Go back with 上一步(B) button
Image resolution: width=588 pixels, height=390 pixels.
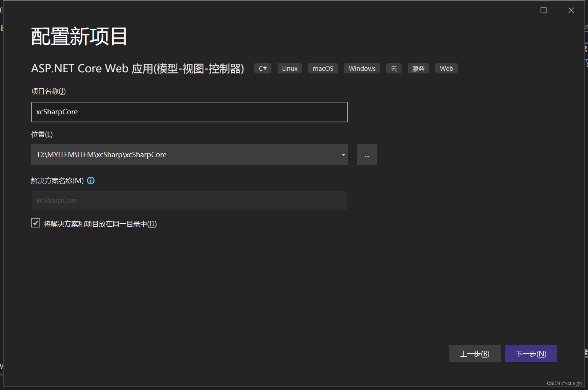(475, 354)
